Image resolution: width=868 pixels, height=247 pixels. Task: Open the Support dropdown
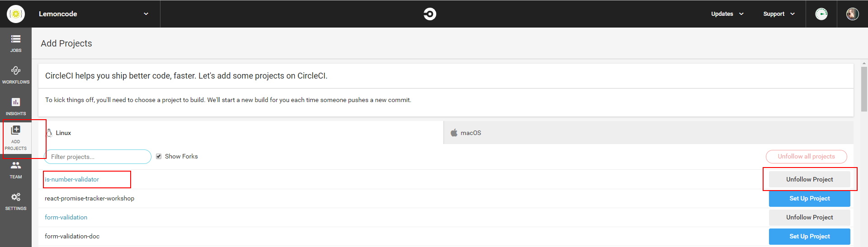(x=779, y=14)
